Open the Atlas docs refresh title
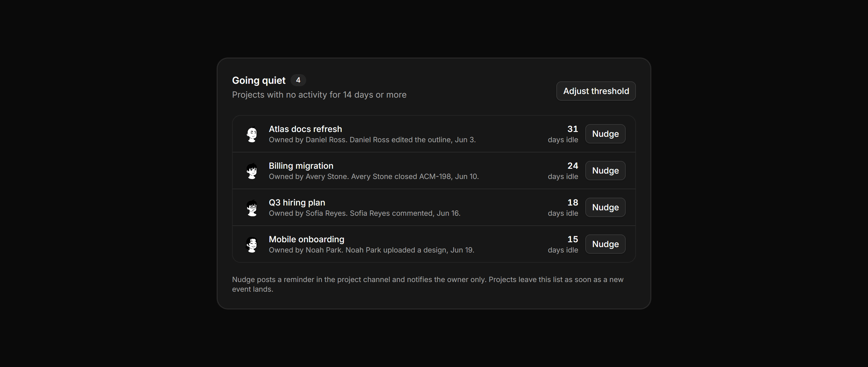The image size is (868, 367). tap(305, 129)
